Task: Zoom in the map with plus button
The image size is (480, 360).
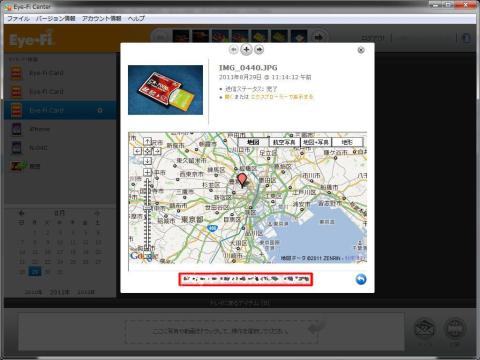Action: pyautogui.click(x=147, y=172)
